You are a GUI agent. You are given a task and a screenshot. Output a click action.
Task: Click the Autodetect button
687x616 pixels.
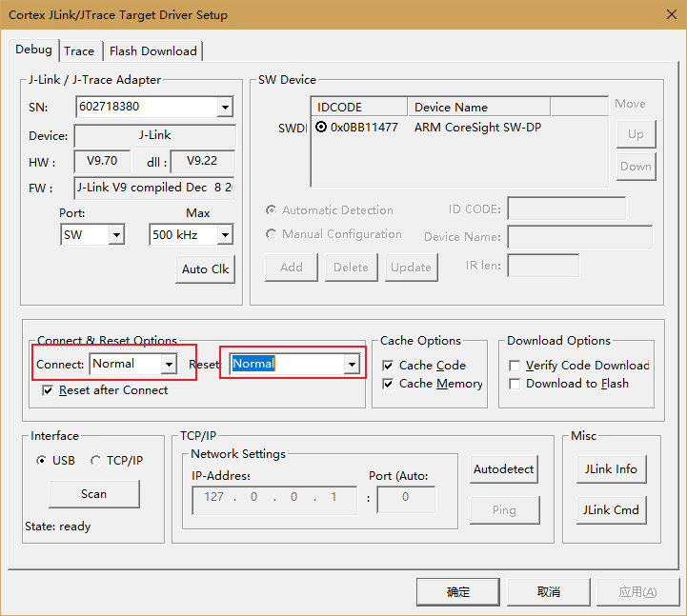click(503, 469)
